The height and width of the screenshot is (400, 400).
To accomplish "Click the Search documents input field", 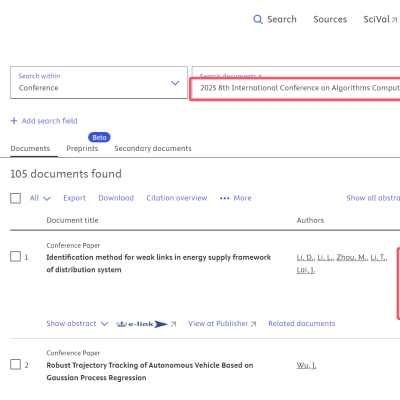I will point(296,88).
